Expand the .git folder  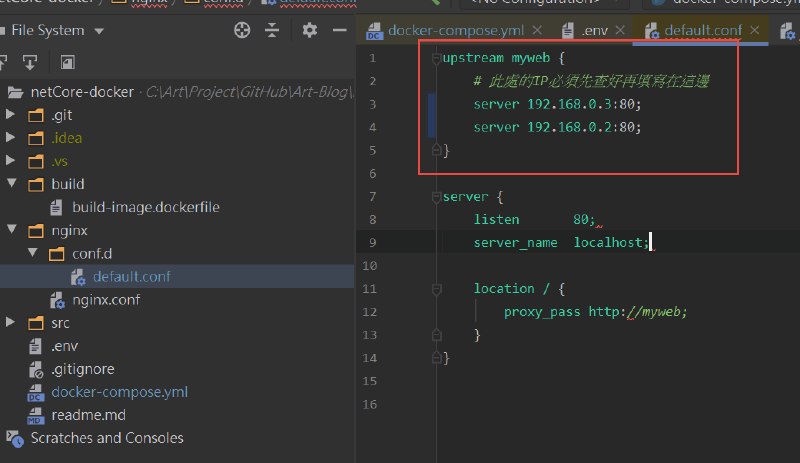[11, 115]
